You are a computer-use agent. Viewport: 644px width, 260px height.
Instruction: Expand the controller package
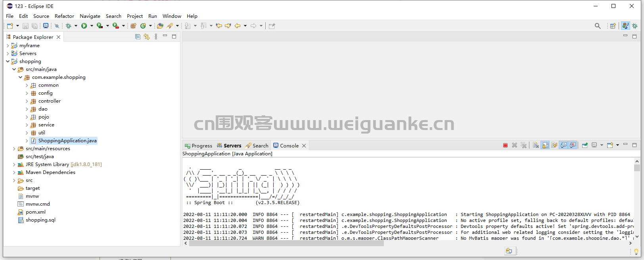pos(27,101)
